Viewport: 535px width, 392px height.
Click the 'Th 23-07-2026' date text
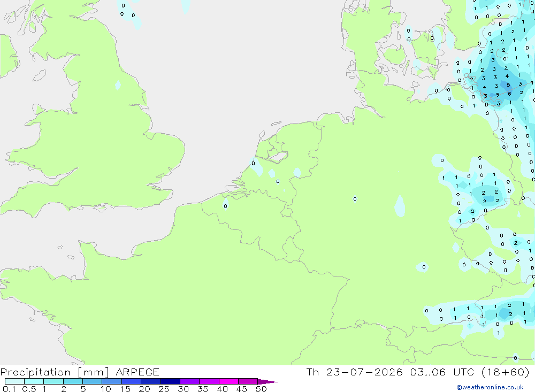[x=355, y=372]
